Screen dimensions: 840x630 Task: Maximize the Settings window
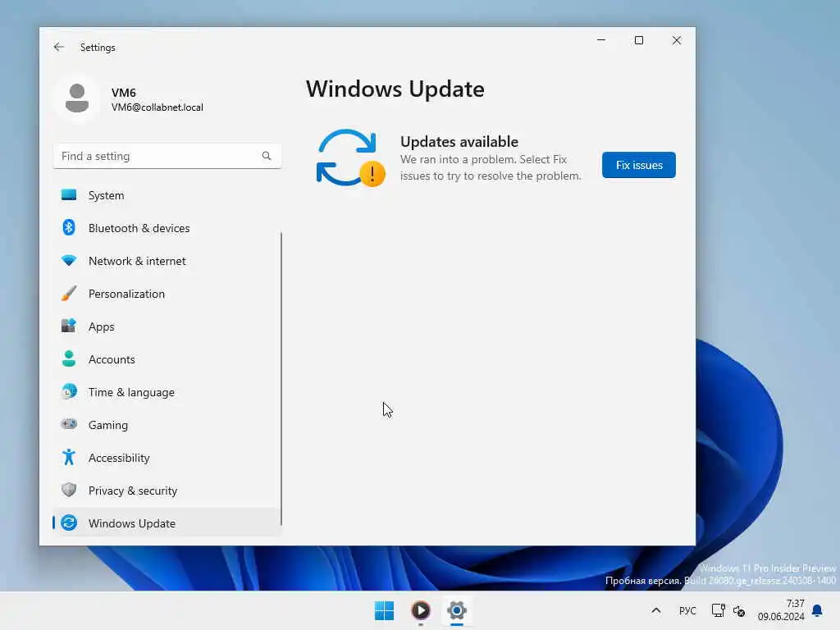tap(638, 40)
